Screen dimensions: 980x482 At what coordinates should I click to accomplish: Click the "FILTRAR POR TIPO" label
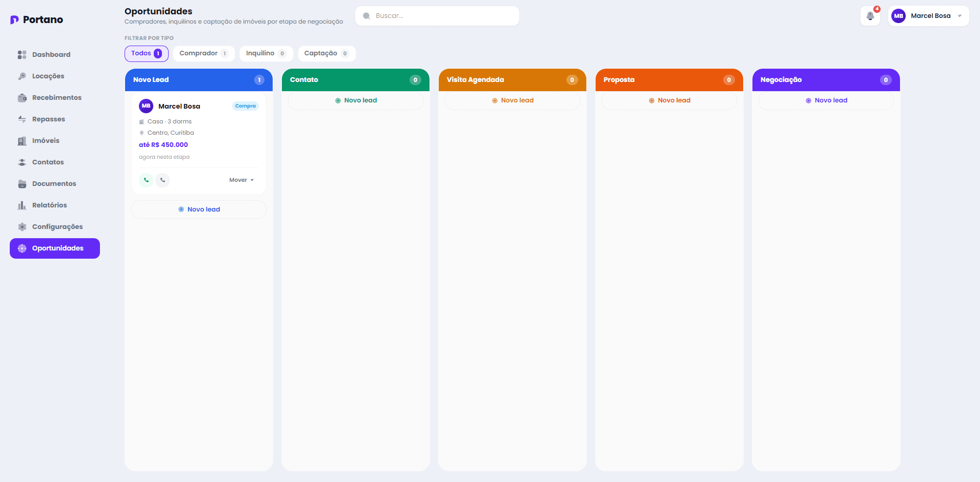tap(149, 38)
